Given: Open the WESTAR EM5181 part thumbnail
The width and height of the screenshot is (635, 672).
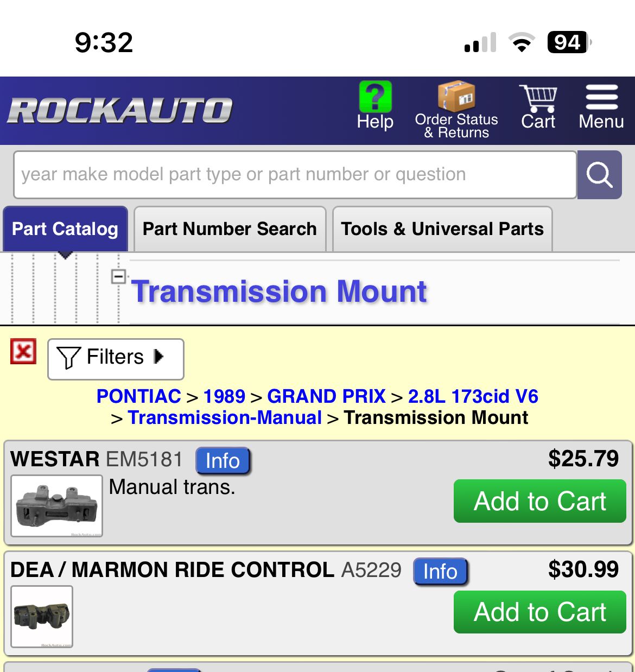Looking at the screenshot, I should click(x=57, y=506).
